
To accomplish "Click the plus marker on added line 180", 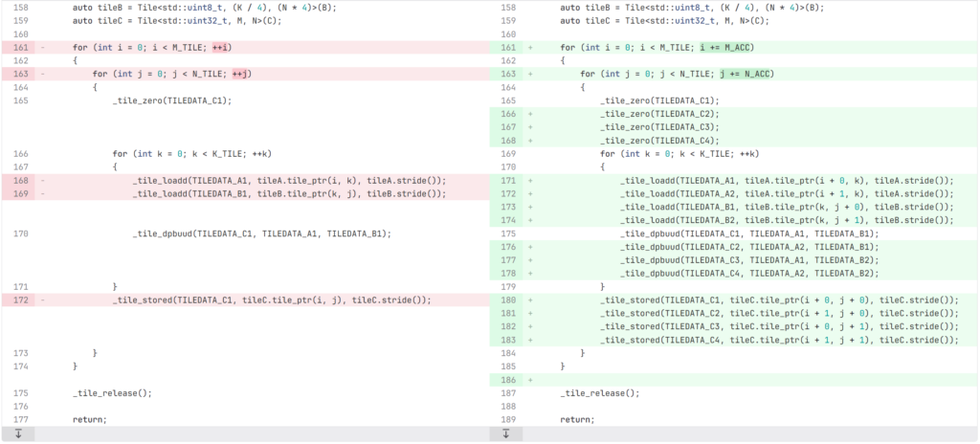I will [530, 300].
